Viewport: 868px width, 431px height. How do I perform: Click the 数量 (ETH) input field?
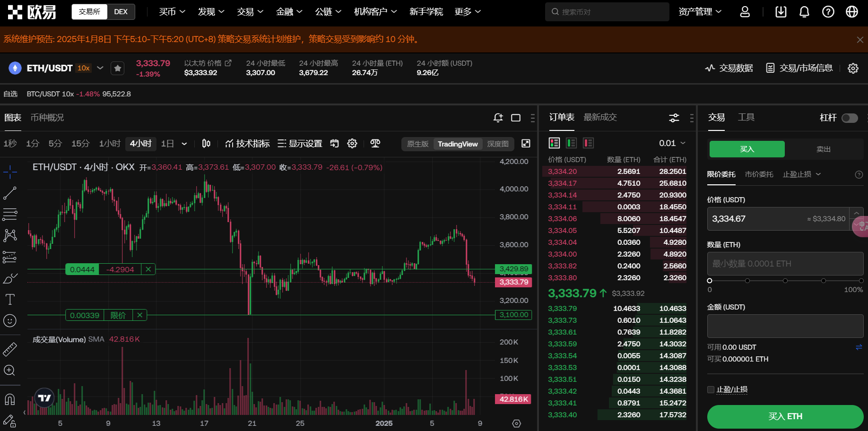785,264
